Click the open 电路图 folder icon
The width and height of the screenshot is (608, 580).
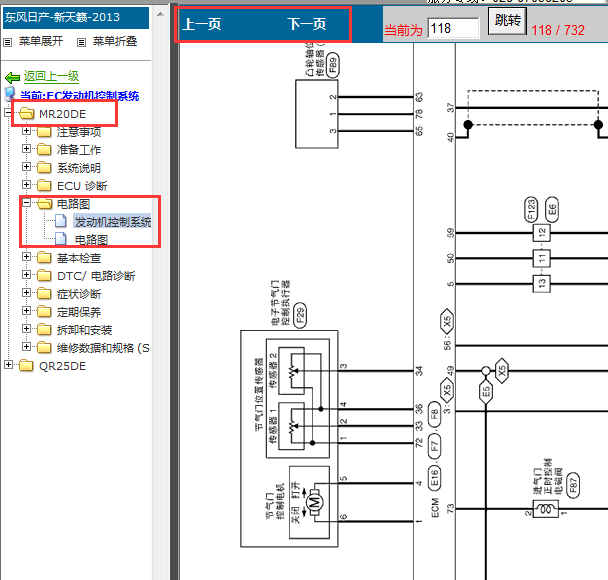pyautogui.click(x=45, y=204)
